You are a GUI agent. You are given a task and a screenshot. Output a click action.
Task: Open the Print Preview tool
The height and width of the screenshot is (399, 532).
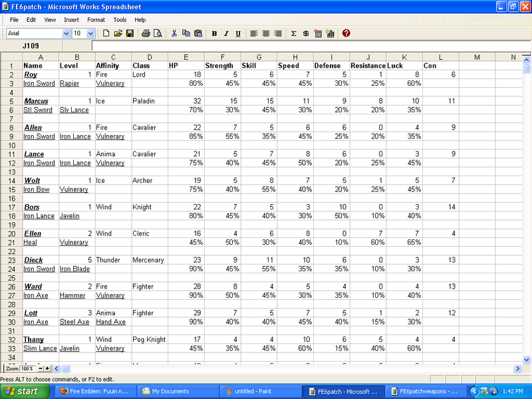pos(158,33)
